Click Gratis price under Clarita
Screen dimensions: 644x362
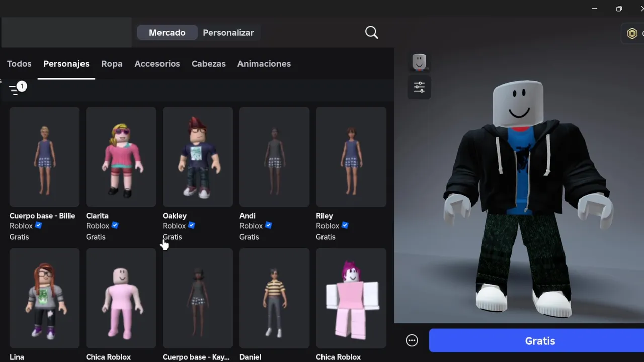click(96, 237)
